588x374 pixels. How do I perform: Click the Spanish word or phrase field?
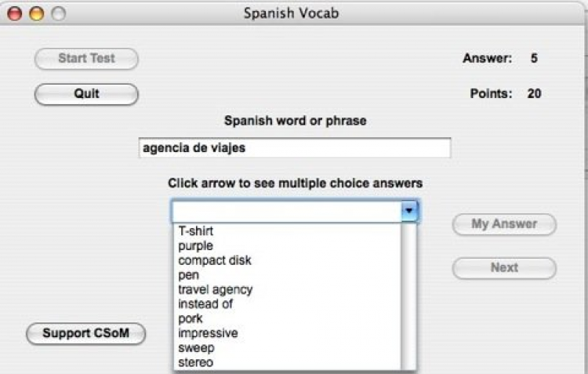pos(294,148)
